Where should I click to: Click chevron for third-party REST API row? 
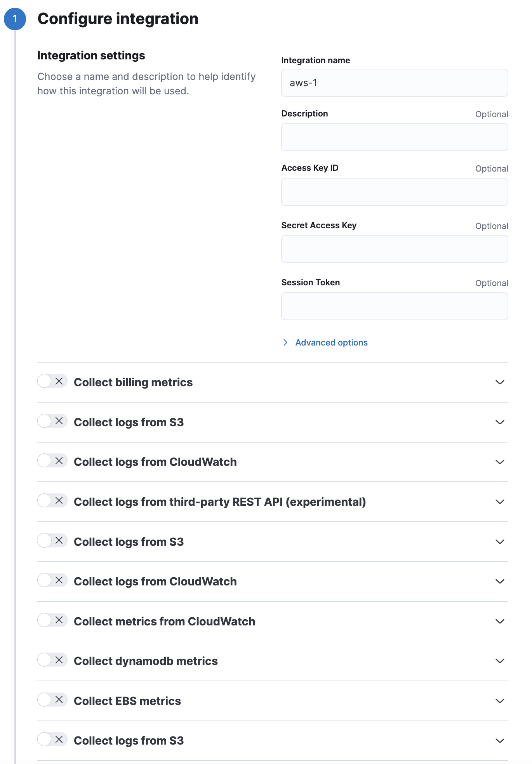(500, 502)
